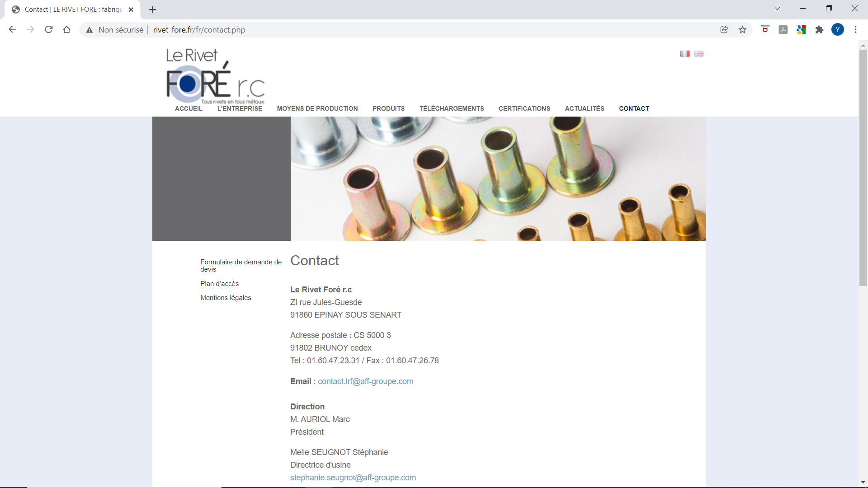Open the PRODUITS menu item
Image resolution: width=868 pixels, height=488 pixels.
point(388,108)
